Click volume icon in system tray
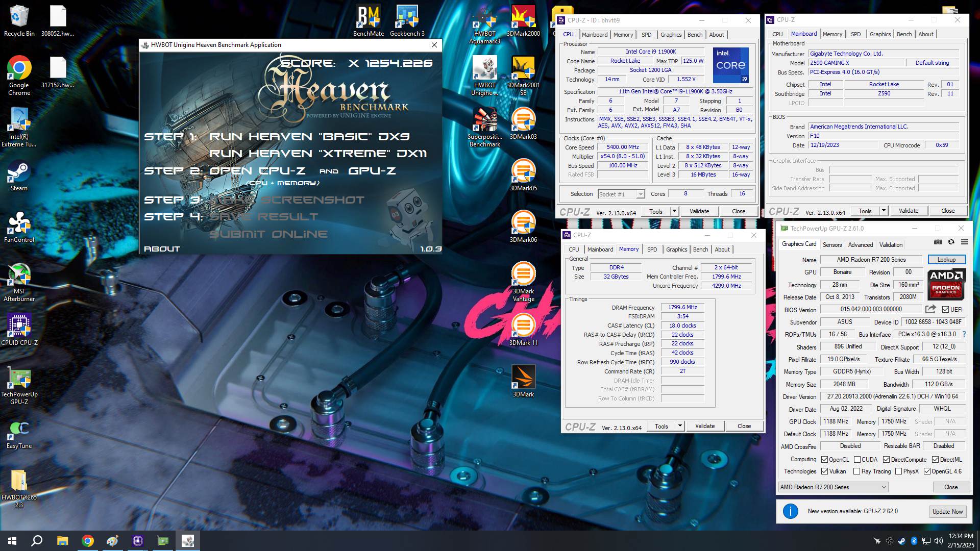 (938, 541)
